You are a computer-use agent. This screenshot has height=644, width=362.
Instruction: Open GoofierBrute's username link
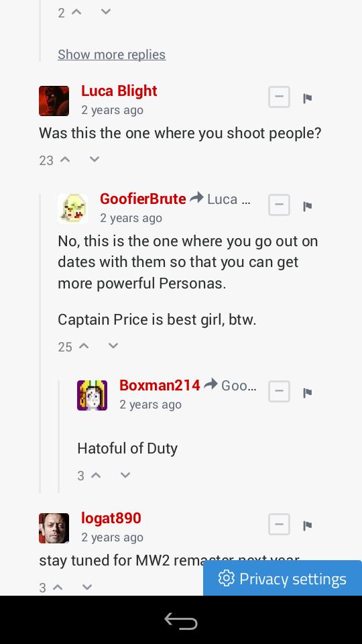tap(143, 199)
